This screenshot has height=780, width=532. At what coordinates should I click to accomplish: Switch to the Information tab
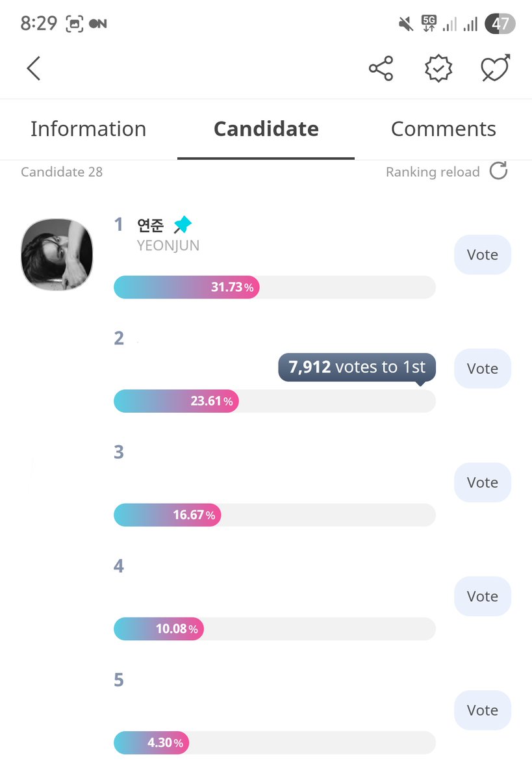[88, 129]
